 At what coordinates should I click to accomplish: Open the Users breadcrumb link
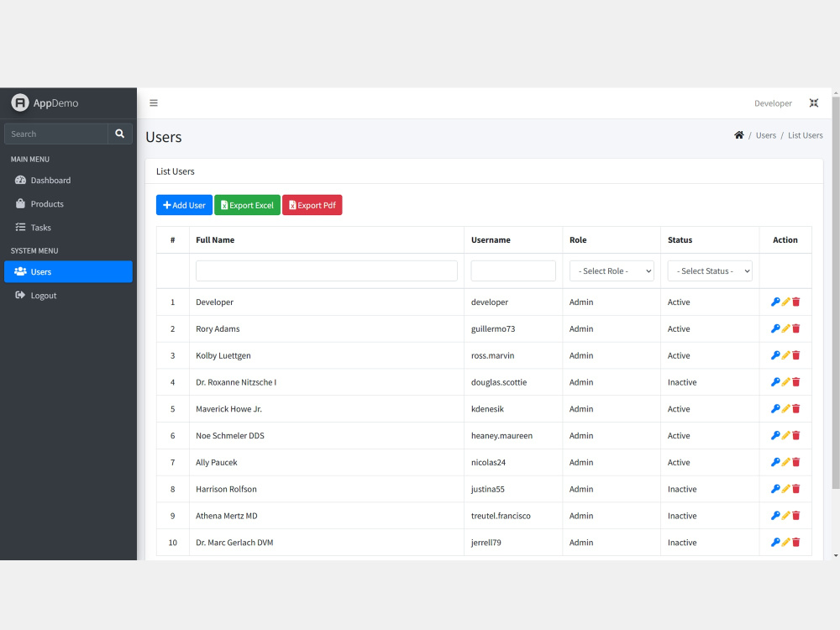pyautogui.click(x=766, y=134)
